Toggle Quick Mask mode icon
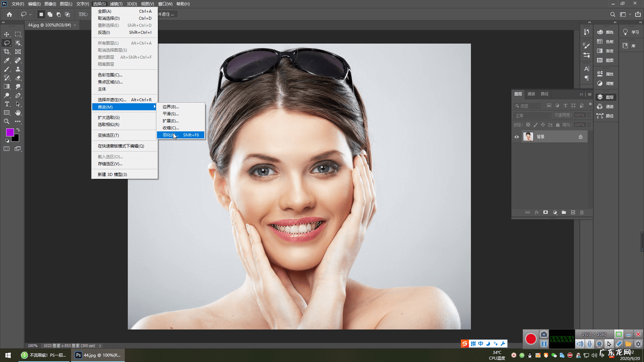The width and height of the screenshot is (644, 362). point(7,149)
